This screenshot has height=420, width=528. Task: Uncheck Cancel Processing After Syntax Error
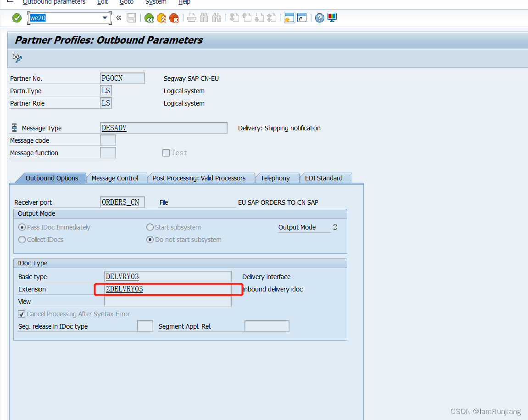click(x=21, y=314)
